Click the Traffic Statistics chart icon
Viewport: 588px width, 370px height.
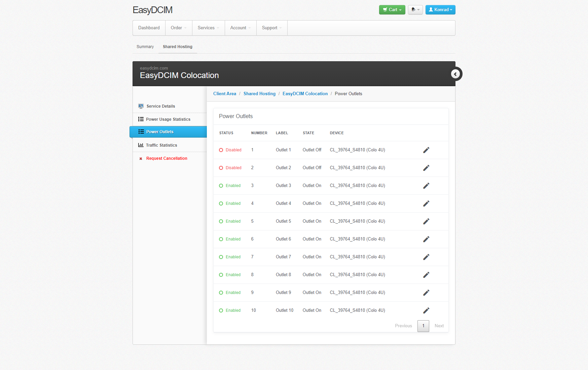tap(141, 145)
